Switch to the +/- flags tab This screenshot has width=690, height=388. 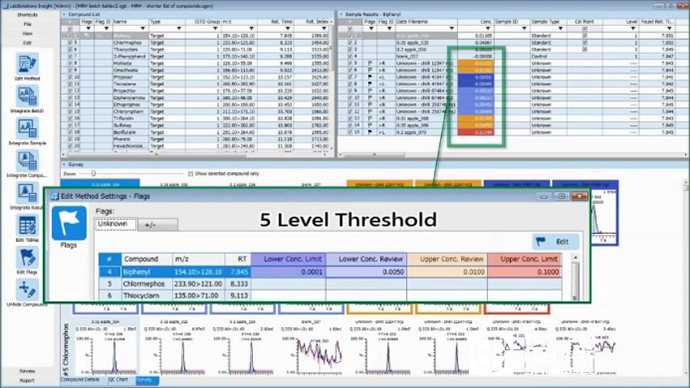click(x=158, y=225)
